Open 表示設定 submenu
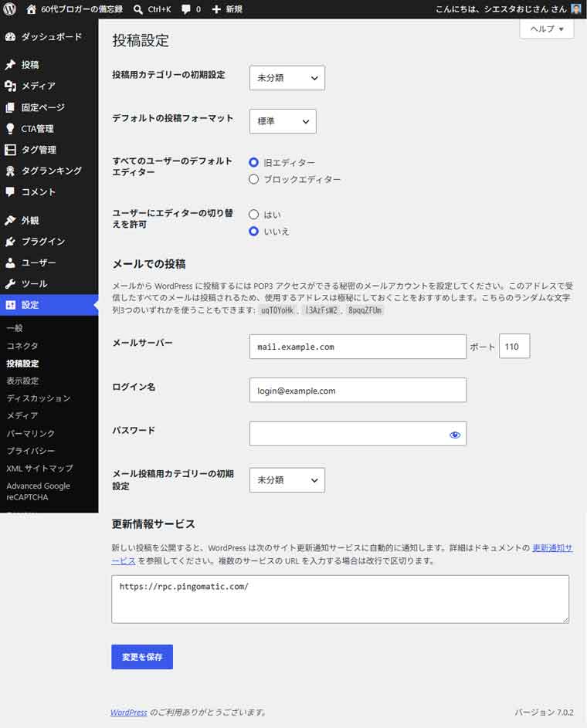587x728 pixels. coord(22,381)
